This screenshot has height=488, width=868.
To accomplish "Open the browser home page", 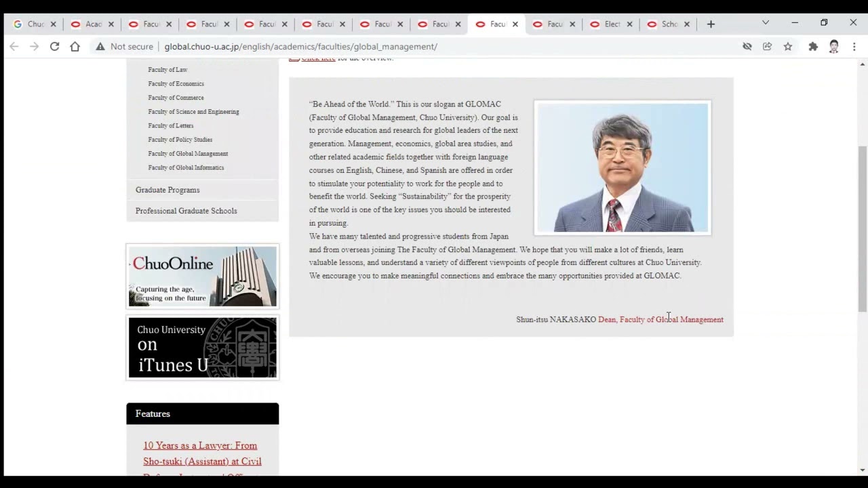I will click(x=75, y=47).
